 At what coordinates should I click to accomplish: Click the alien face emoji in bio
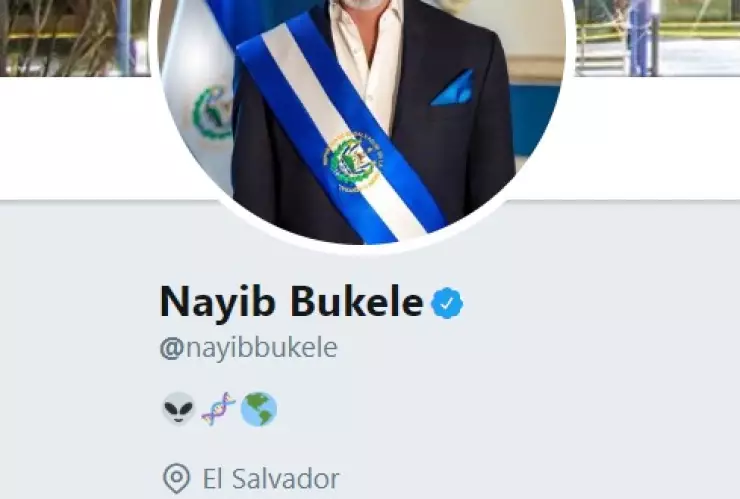pos(178,408)
